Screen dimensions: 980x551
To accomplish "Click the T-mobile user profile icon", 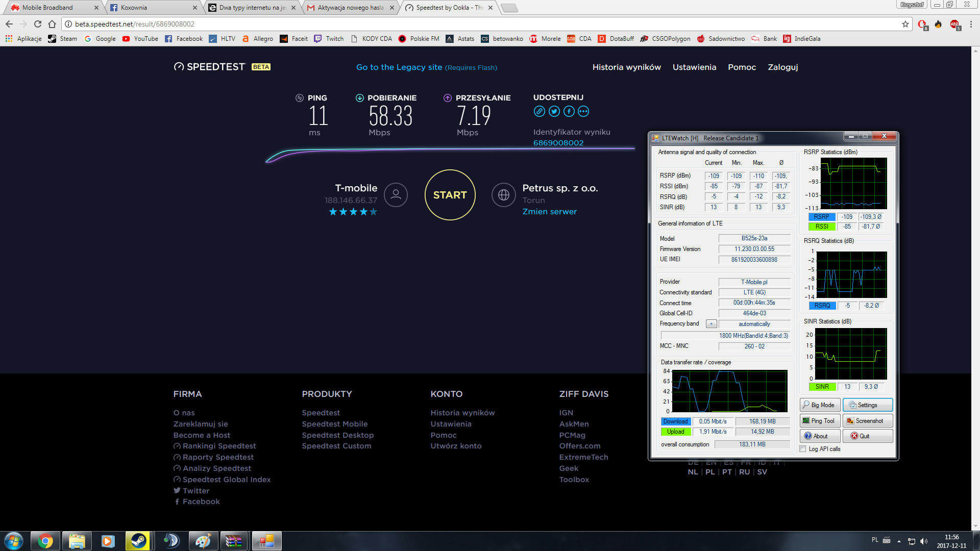I will coord(396,195).
